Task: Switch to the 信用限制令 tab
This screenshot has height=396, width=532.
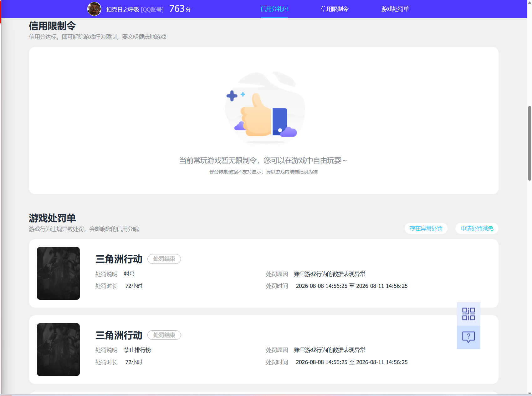Action: [x=335, y=9]
